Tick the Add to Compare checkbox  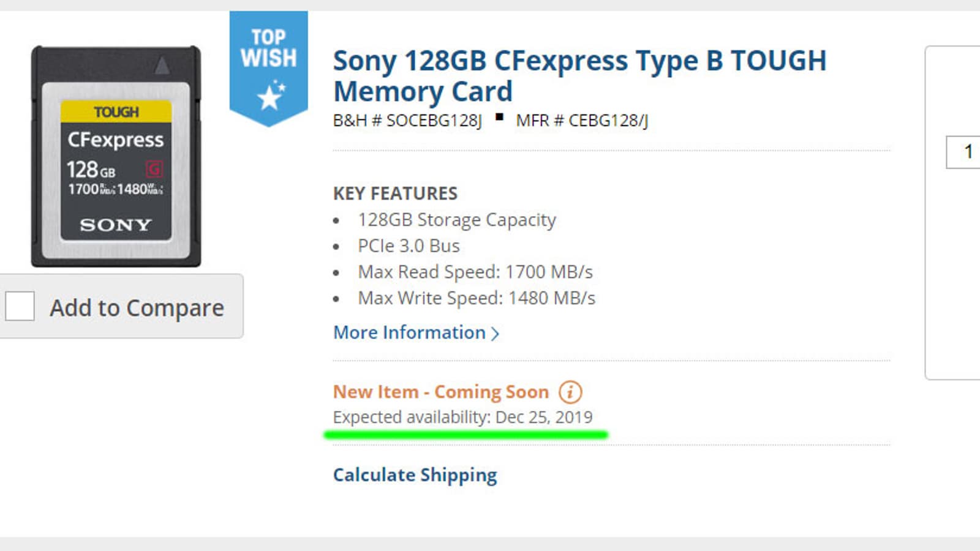20,306
